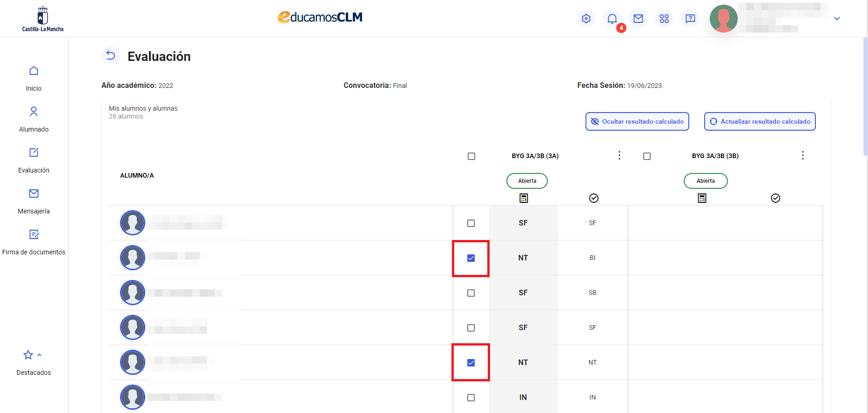Select all checkbox for BYG 3A/3B (3B)

tap(647, 156)
